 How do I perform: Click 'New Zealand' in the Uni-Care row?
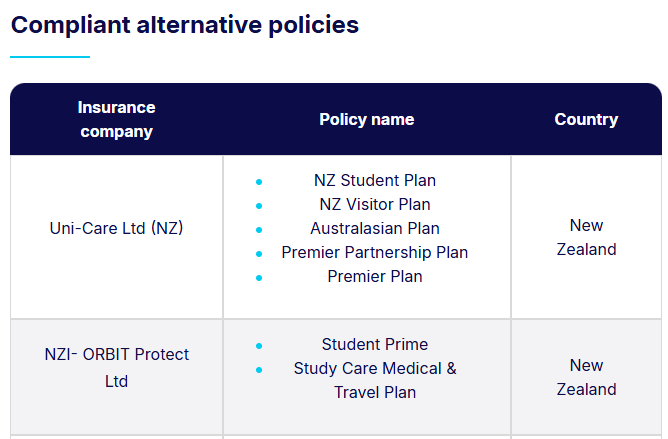coord(586,237)
